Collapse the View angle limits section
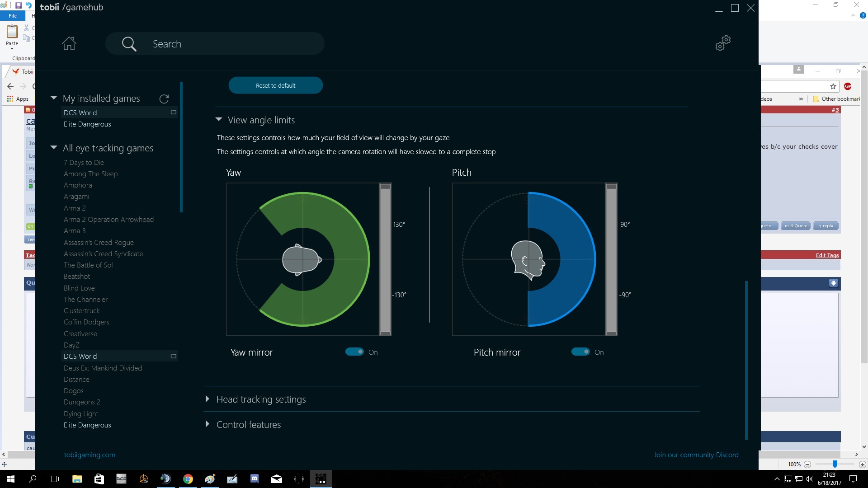 (x=219, y=120)
